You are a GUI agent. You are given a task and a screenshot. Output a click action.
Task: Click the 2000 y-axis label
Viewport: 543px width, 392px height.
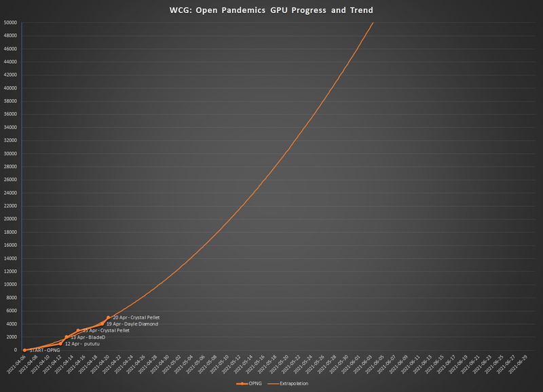point(12,336)
